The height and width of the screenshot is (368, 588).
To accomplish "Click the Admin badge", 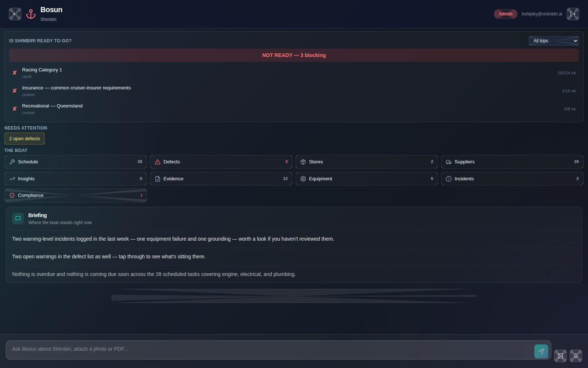I will 505,14.
